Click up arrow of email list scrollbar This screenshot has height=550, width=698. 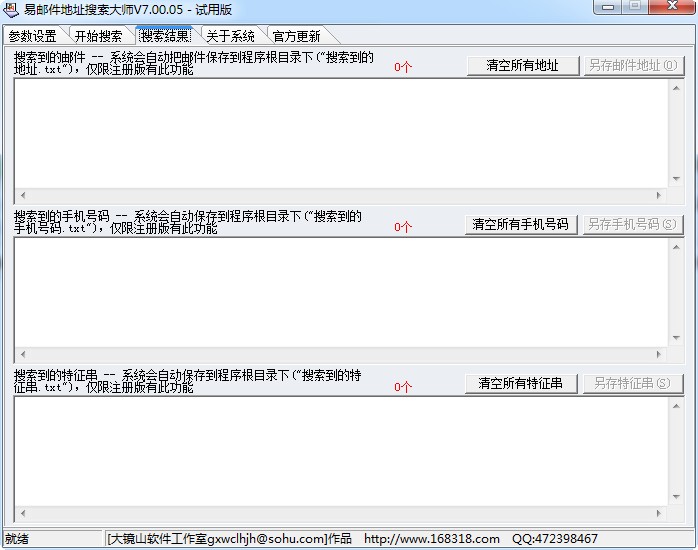676,88
